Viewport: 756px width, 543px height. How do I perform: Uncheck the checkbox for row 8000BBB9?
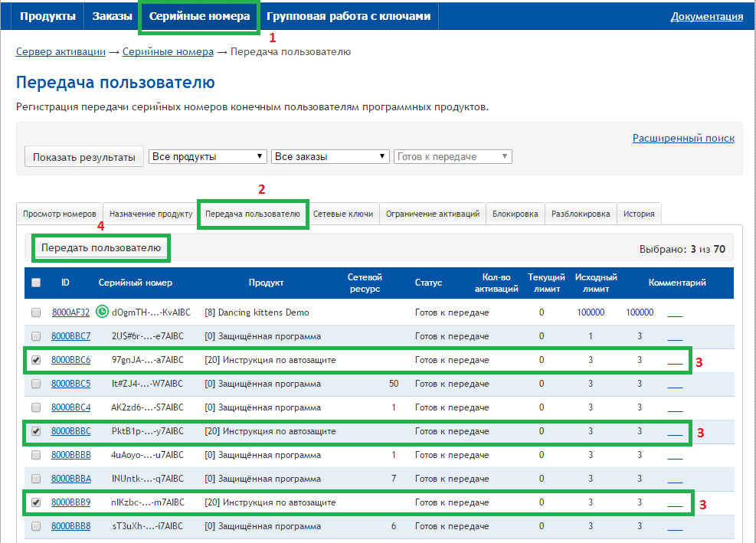[x=36, y=502]
